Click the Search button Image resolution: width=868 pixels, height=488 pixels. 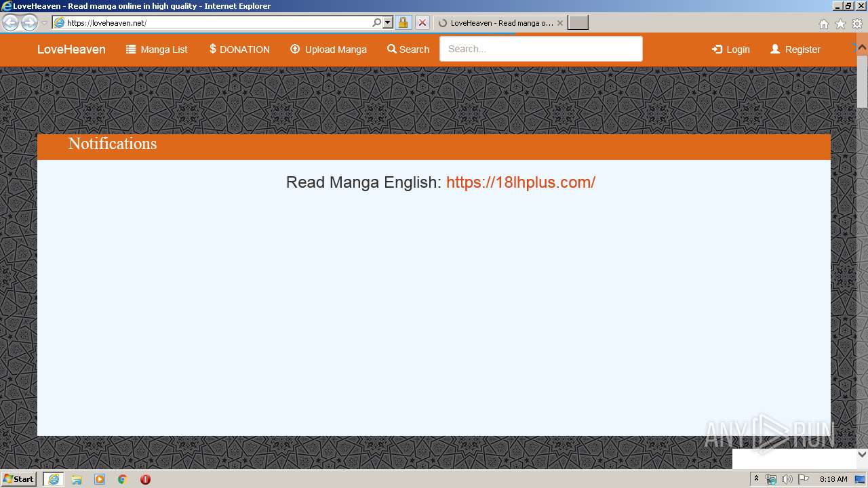(408, 49)
